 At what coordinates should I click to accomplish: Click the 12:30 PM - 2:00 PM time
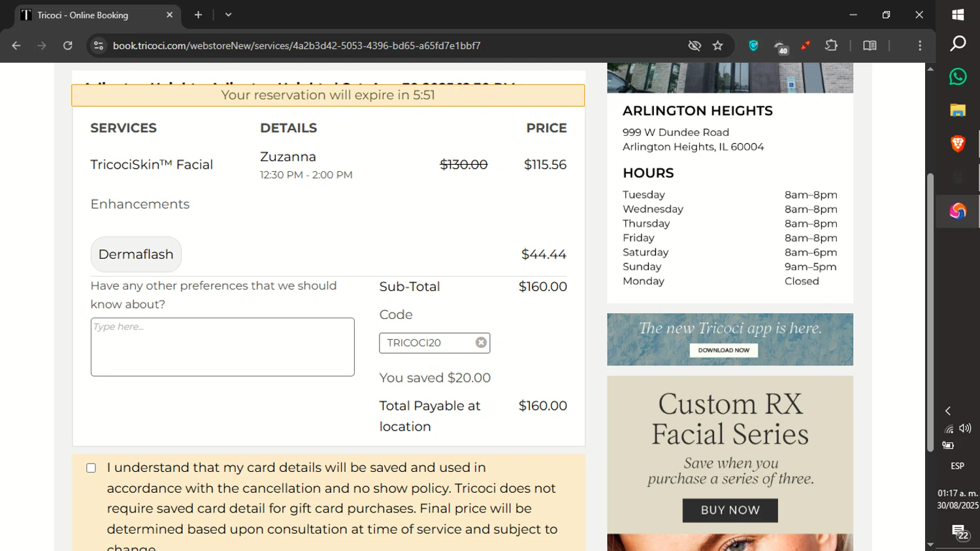coord(306,175)
